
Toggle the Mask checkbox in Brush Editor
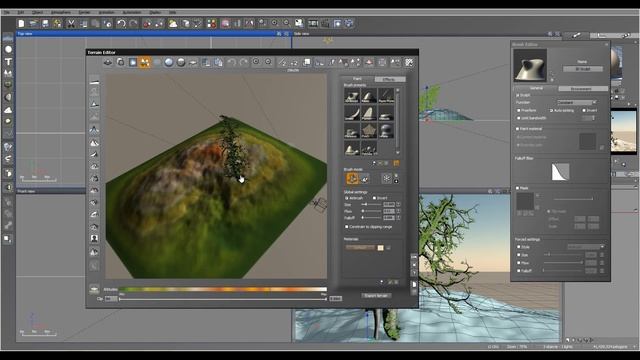pyautogui.click(x=518, y=188)
